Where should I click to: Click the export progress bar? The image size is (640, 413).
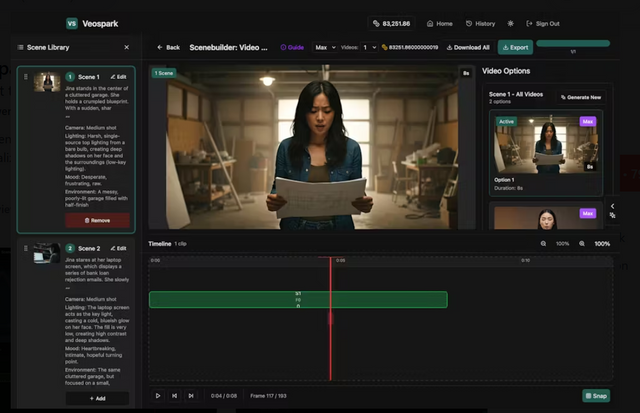(x=573, y=43)
